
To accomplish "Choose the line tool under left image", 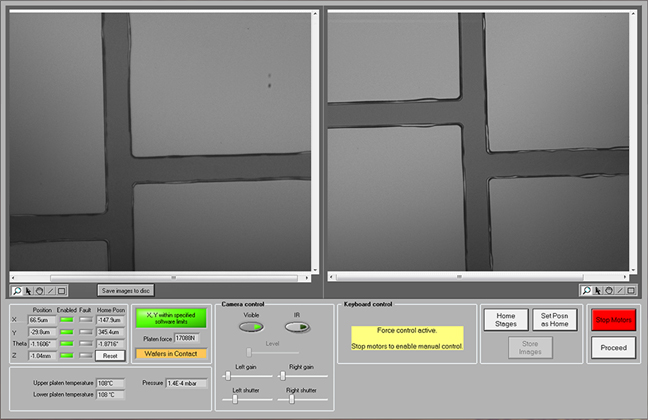I will coord(49,290).
